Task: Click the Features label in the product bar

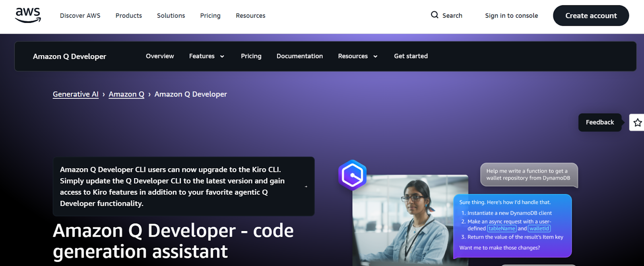Action: [x=202, y=56]
